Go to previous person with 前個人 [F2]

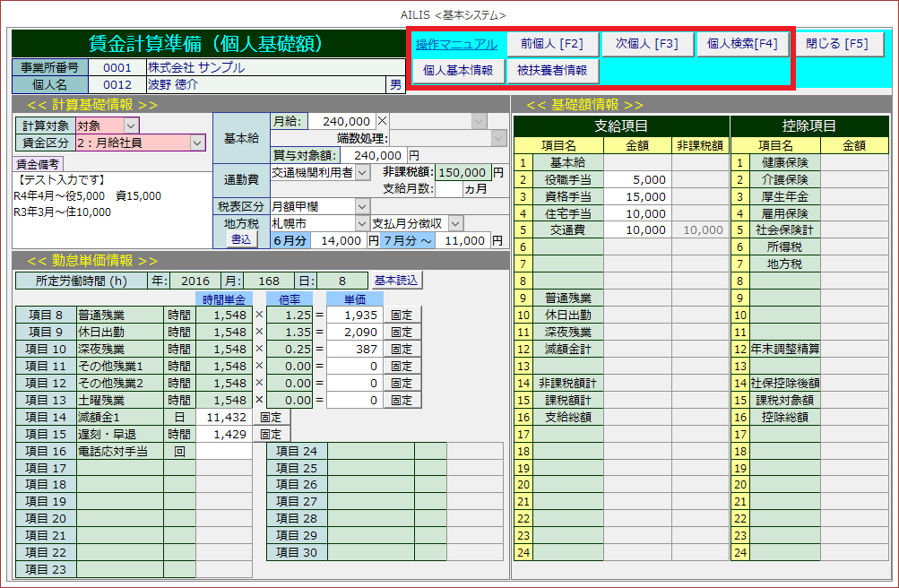(551, 44)
